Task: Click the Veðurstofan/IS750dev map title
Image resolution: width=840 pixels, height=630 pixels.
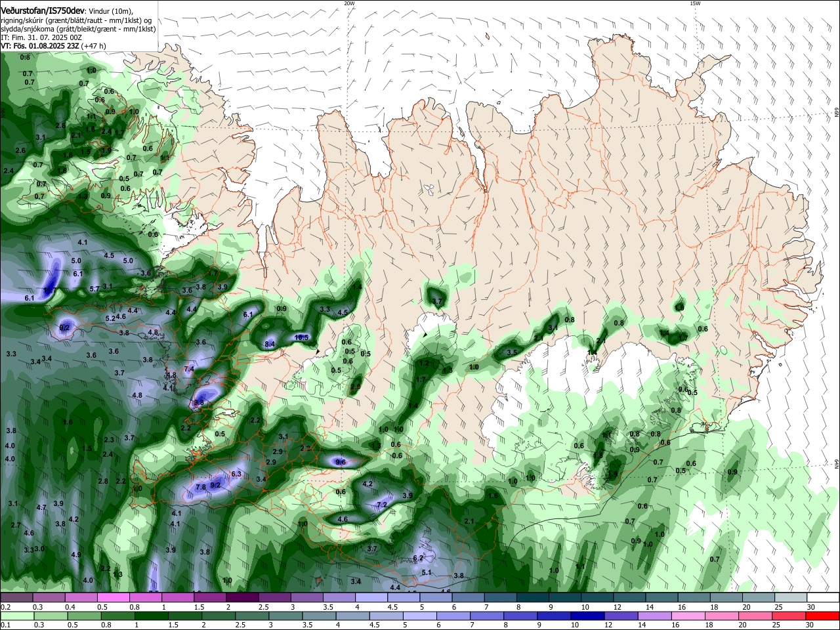Action: (43, 10)
